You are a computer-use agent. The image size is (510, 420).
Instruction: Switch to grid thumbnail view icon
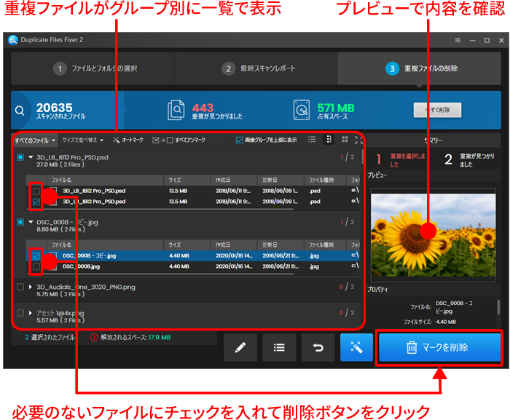tap(345, 140)
